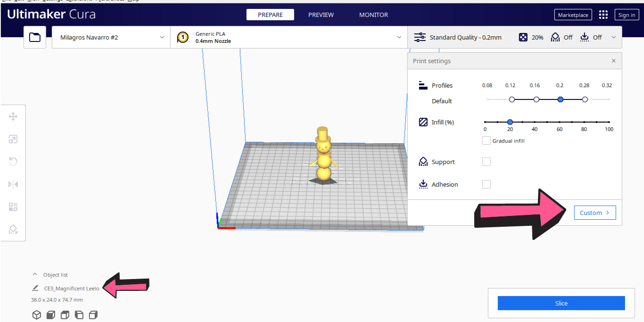Switch to the PREVIEW stage
Viewport: 644px width, 322px height.
tap(321, 15)
